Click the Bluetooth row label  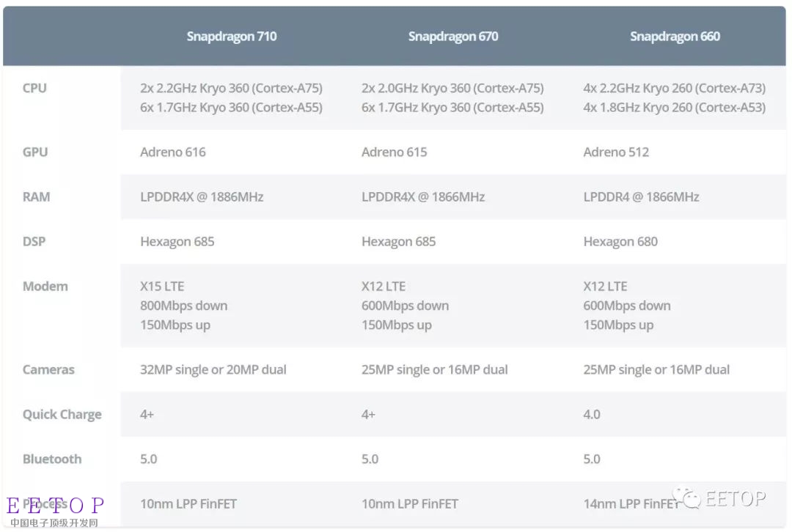(52, 459)
